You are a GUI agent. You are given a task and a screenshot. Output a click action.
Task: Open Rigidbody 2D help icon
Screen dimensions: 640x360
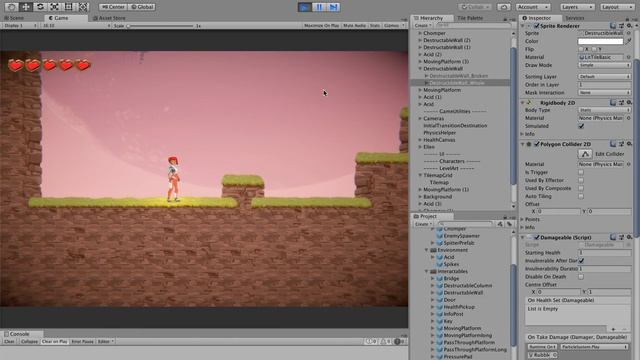pyautogui.click(x=613, y=103)
